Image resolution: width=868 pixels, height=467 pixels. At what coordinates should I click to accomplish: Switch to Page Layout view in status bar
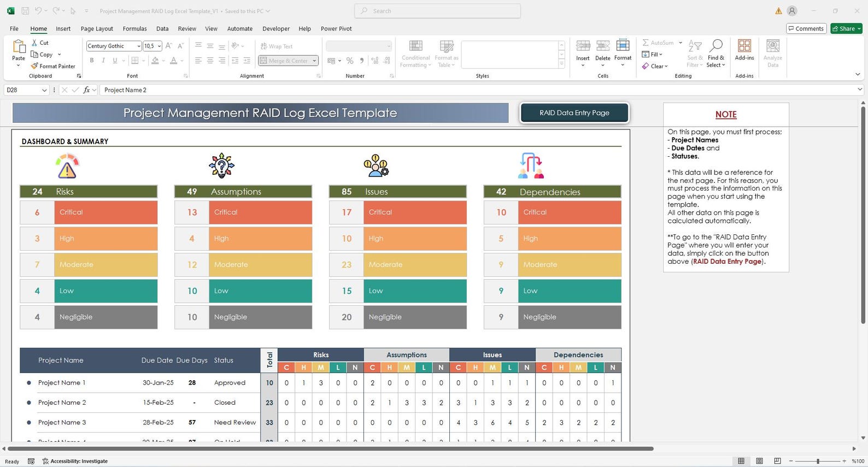point(759,462)
